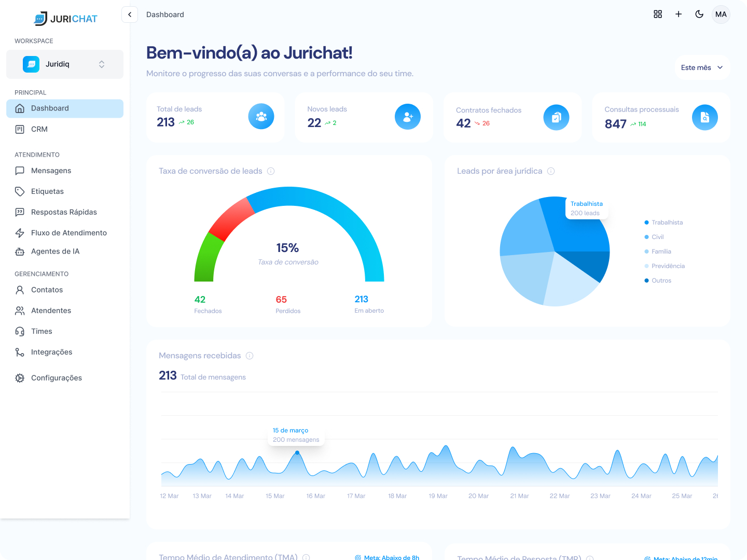Click info icon beside Taxa de conversão de leads
Image resolution: width=747 pixels, height=560 pixels.
(x=271, y=171)
